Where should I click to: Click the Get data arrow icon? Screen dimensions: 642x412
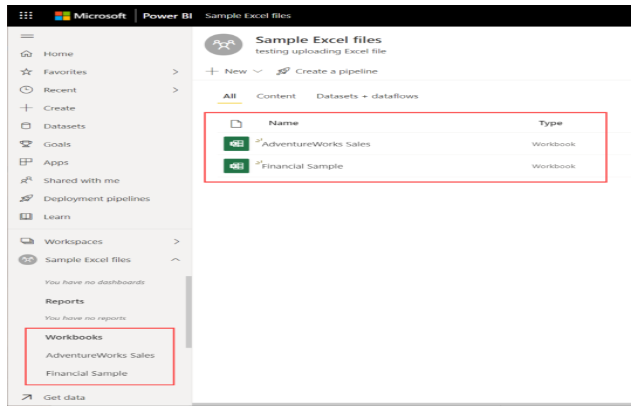coord(27,397)
